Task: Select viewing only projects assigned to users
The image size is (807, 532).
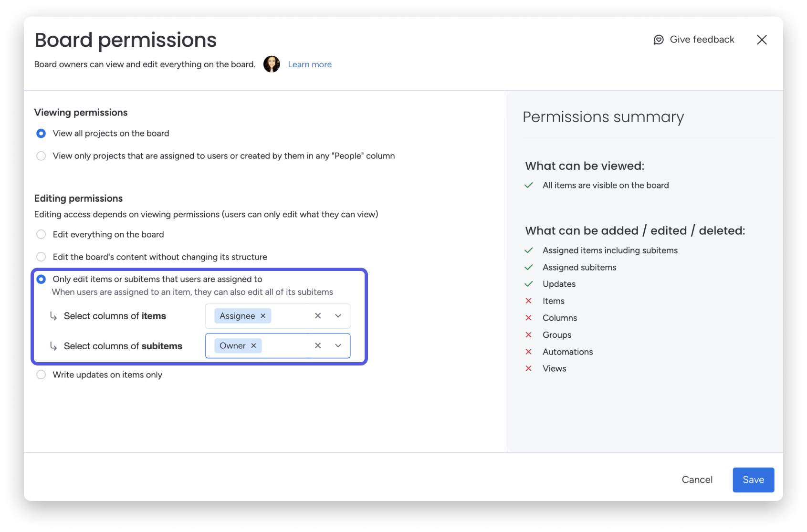Action: [x=41, y=156]
